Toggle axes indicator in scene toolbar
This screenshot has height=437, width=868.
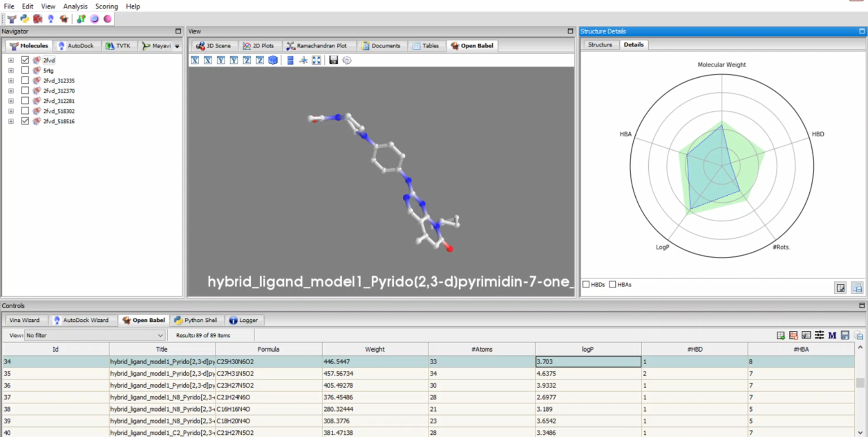(303, 60)
